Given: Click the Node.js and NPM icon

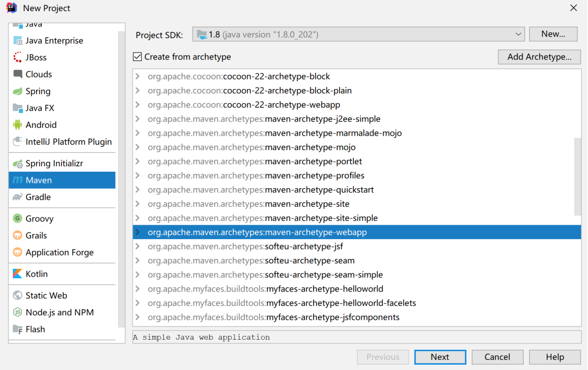Looking at the screenshot, I should pos(18,312).
